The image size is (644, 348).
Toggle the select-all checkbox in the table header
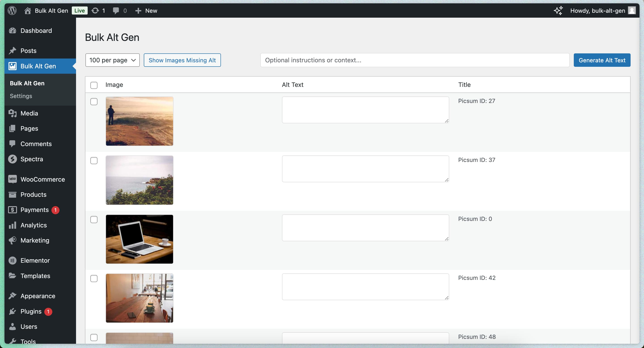(94, 85)
